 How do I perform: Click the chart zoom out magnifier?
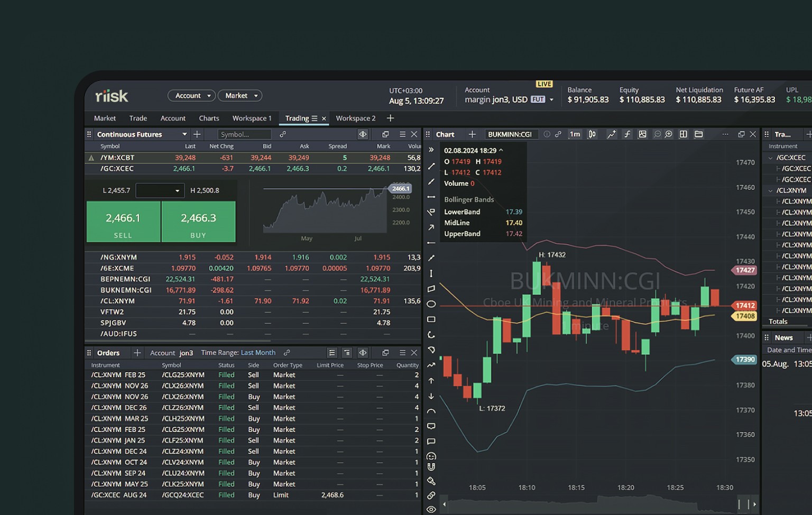click(x=657, y=134)
